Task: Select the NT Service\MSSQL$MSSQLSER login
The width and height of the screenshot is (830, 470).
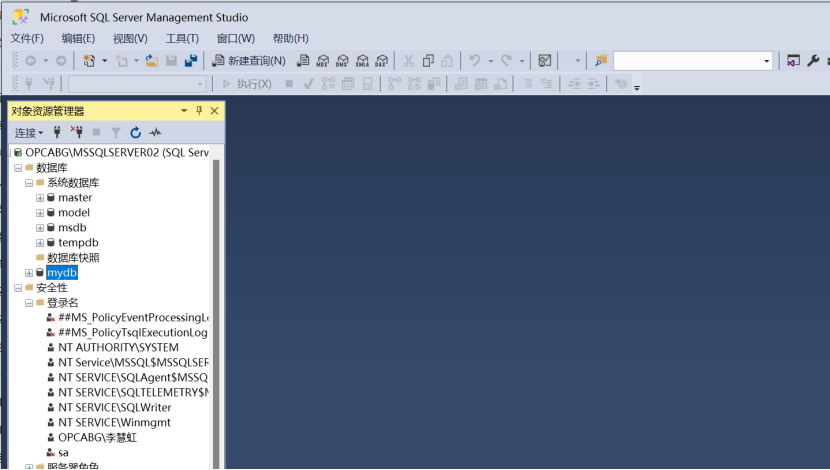Action: (133, 363)
